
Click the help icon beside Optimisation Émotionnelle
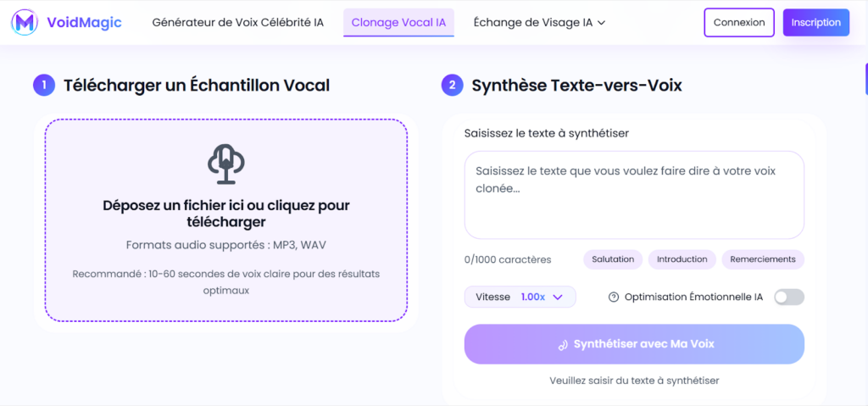[614, 297]
